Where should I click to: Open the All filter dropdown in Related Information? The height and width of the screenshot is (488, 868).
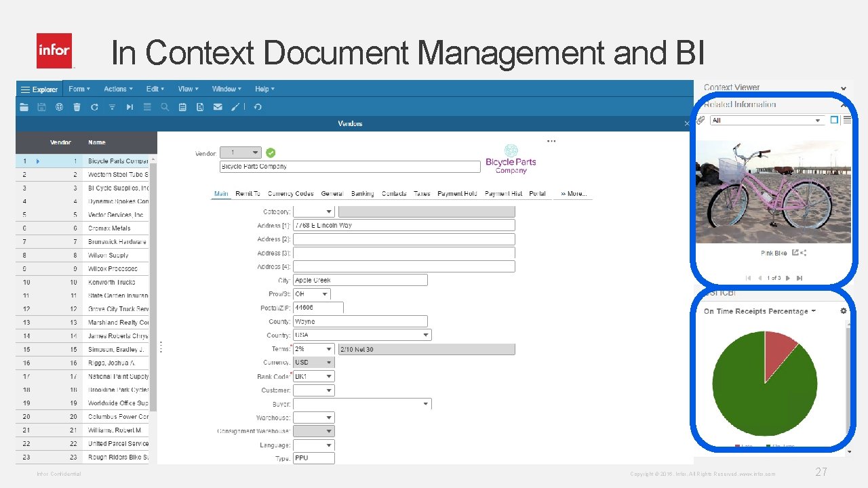(x=817, y=120)
